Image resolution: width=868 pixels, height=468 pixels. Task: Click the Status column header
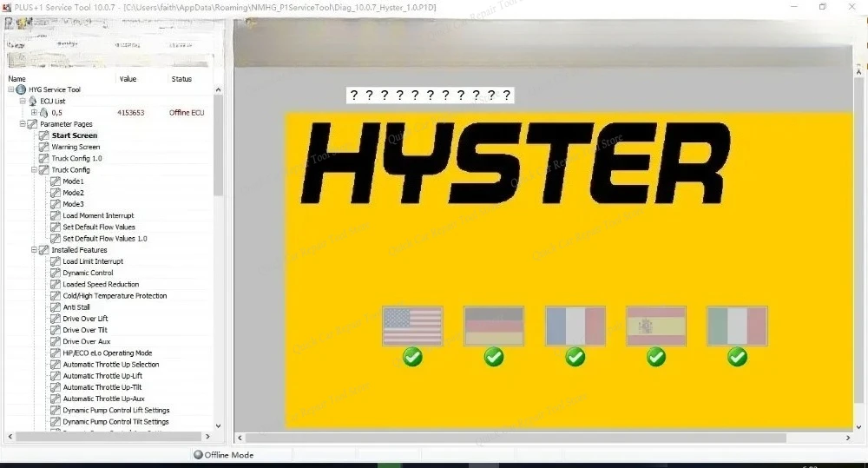tap(181, 79)
